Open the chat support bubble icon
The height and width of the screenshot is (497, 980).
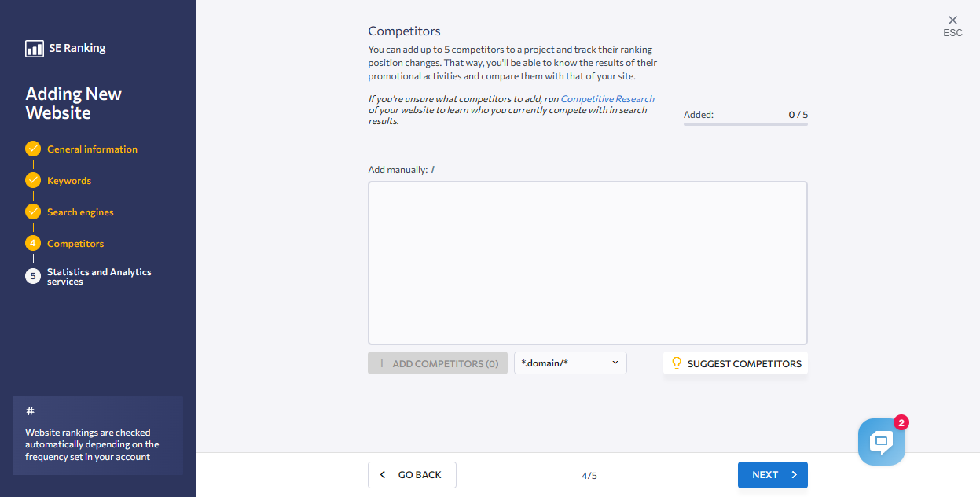[882, 442]
